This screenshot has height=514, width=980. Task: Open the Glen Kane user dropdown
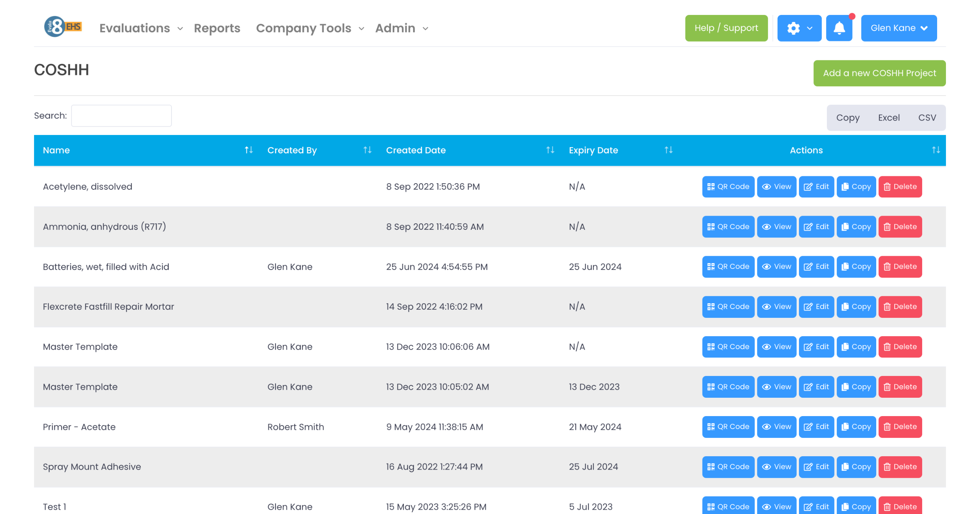pos(898,28)
